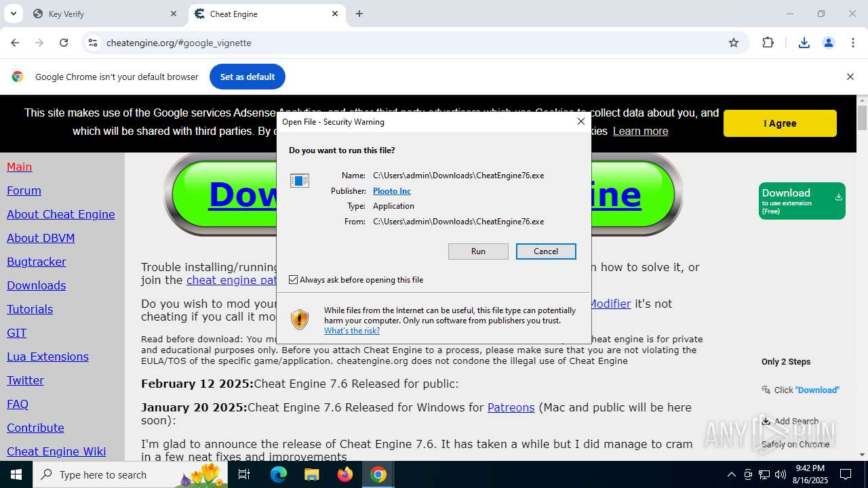Open the What's the risk? link
This screenshot has height=488, width=868.
(352, 331)
